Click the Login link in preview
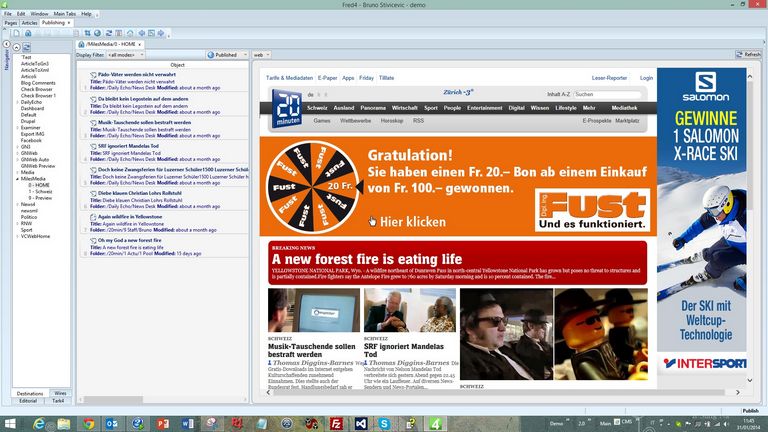Image resolution: width=768 pixels, height=432 pixels. tap(646, 78)
